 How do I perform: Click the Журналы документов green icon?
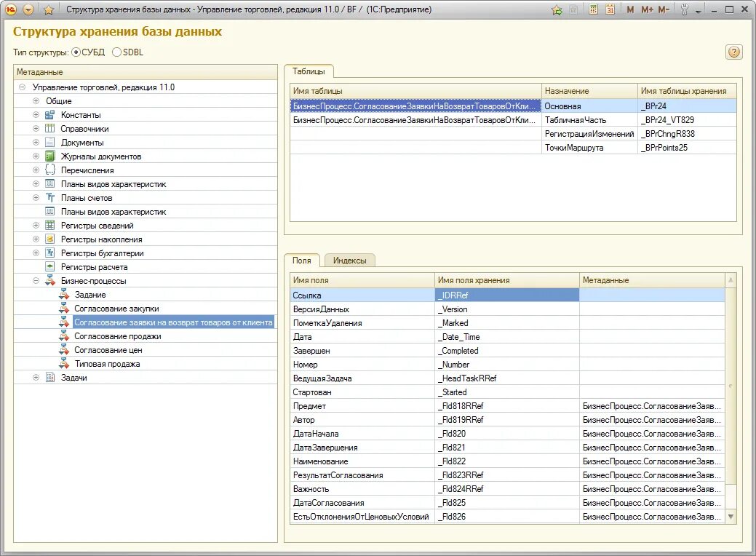pos(49,156)
